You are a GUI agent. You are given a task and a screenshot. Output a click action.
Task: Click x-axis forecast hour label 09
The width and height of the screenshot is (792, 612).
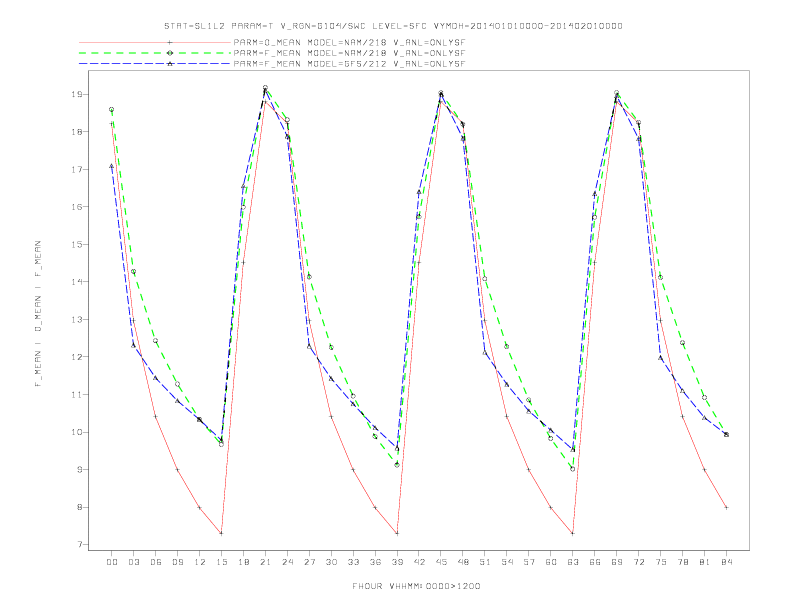177,562
